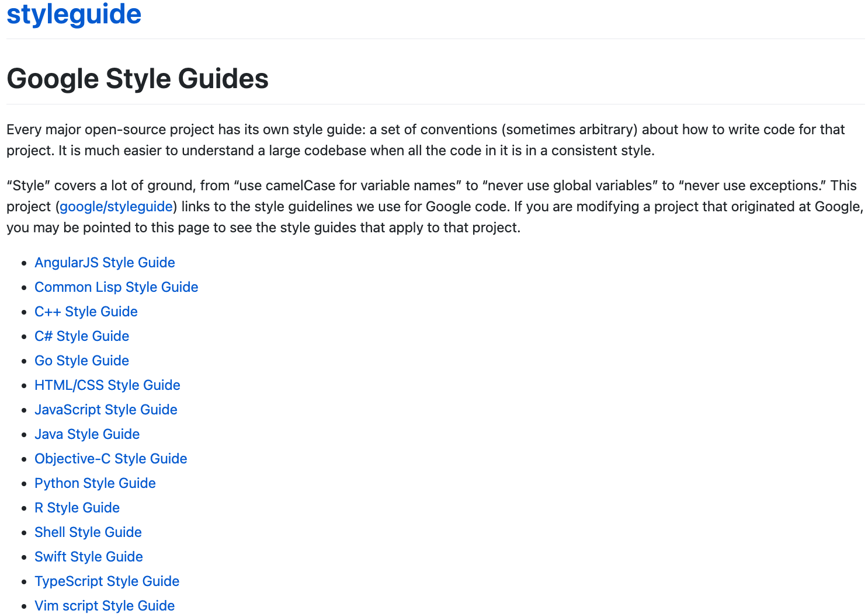This screenshot has width=868, height=614.
Task: Open the AngularJS Style Guide link
Action: (105, 263)
